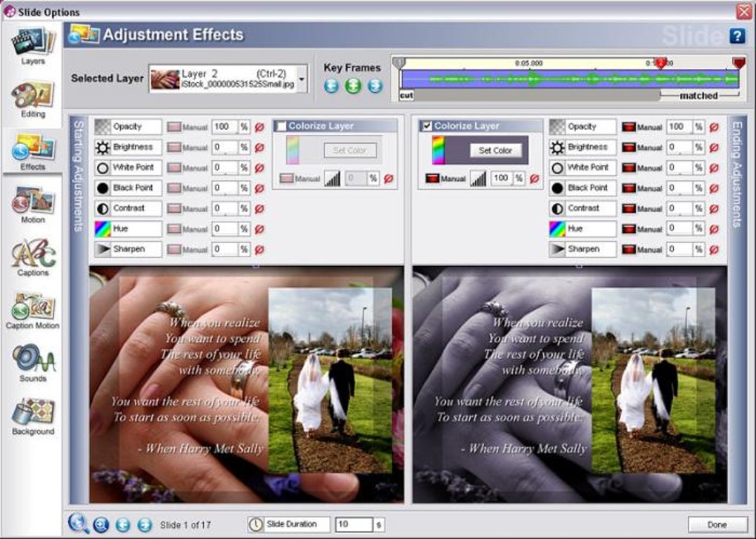Open the Editing tab in sidebar
The height and width of the screenshot is (539, 756).
[33, 99]
